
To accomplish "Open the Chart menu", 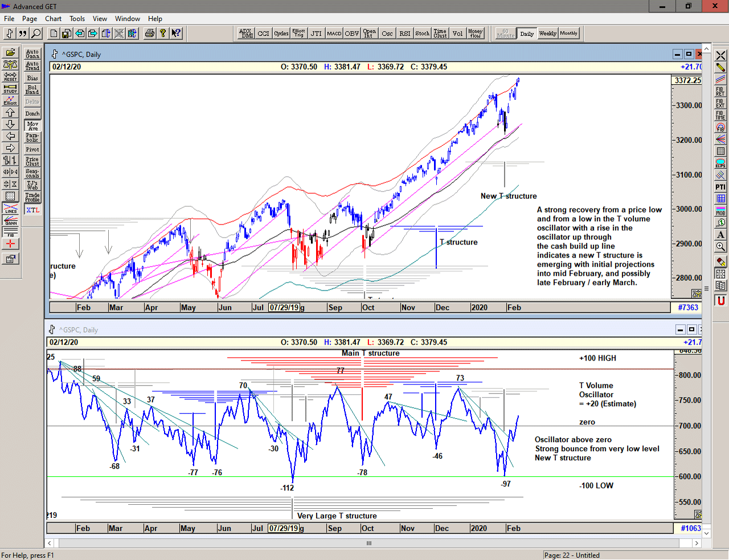I will click(54, 19).
